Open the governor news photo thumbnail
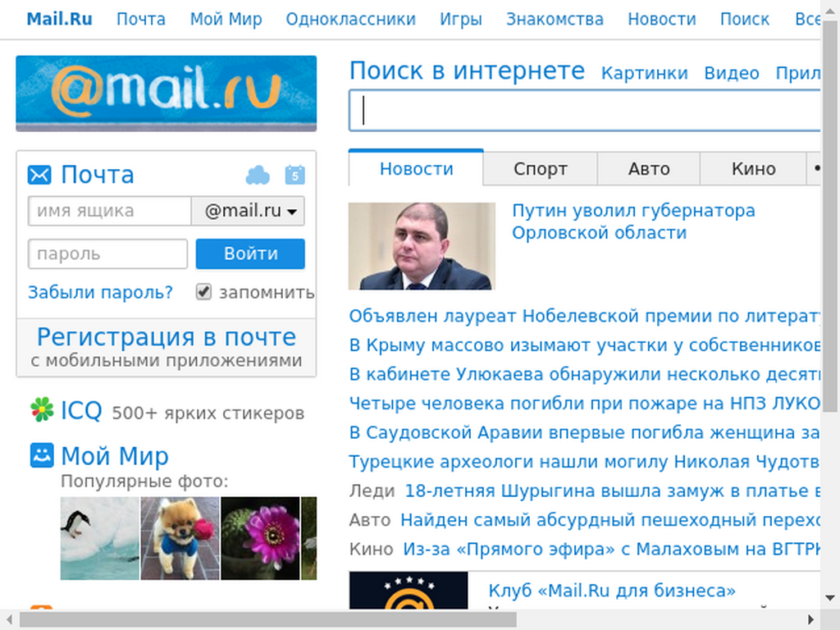The image size is (840, 630). pos(422,246)
